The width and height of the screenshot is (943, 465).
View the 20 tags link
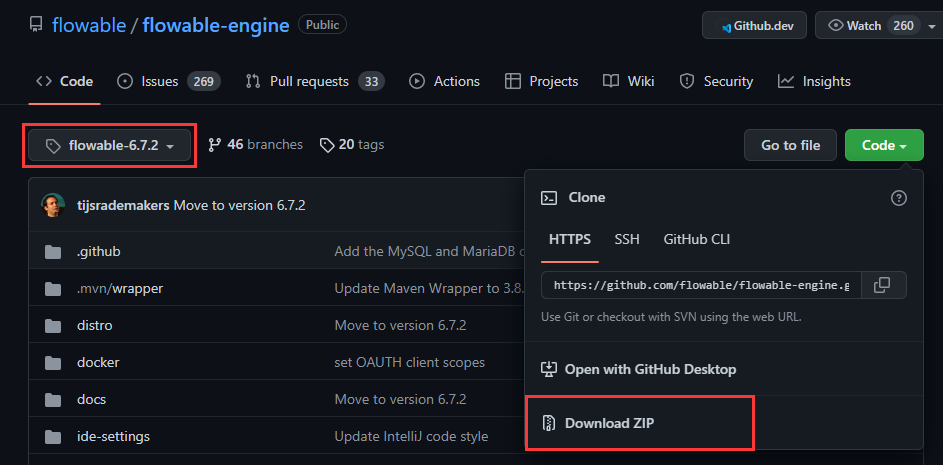tap(352, 144)
